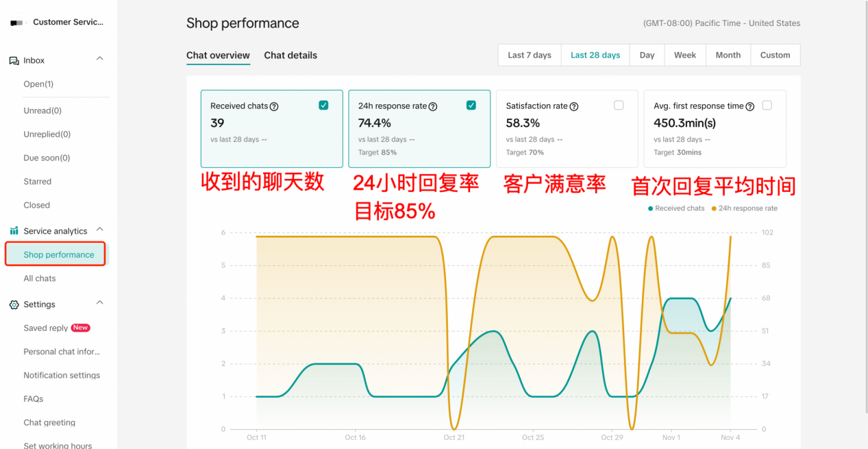Click the Service analytics chart icon
Screen dimensions: 868x449
point(14,231)
